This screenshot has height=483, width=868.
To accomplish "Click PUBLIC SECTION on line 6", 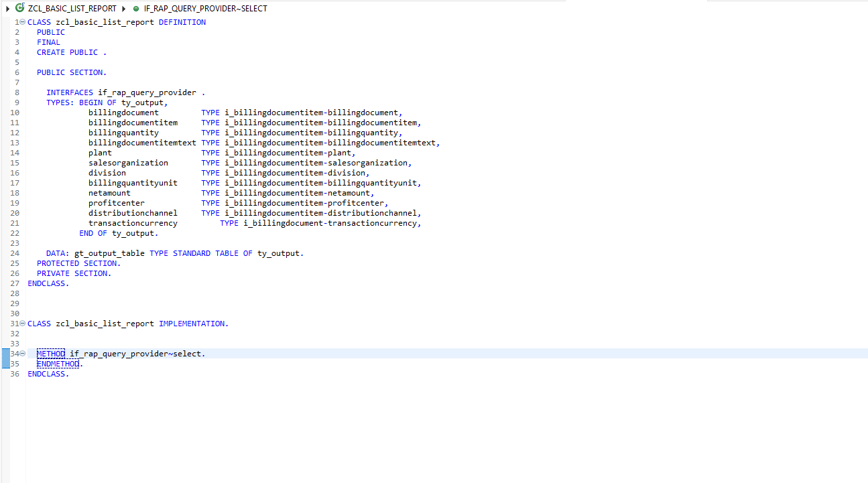I will [69, 72].
